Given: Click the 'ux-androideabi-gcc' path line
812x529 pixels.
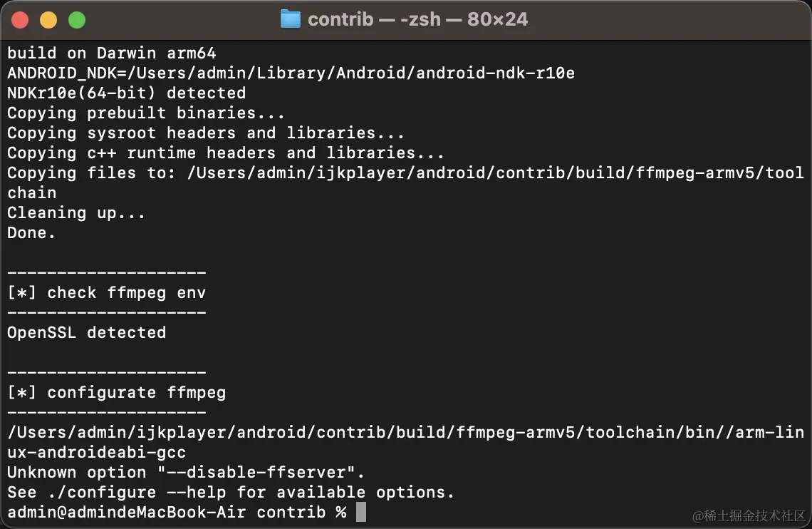Looking at the screenshot, I should (96, 452).
